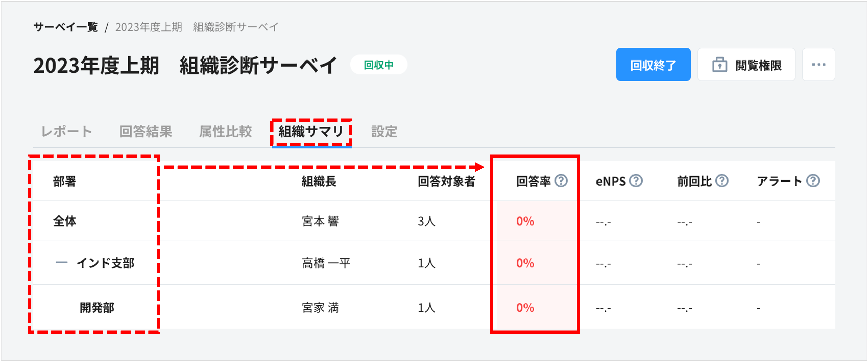Select the 組織サマリ tab
The width and height of the screenshot is (868, 362).
pos(311,132)
